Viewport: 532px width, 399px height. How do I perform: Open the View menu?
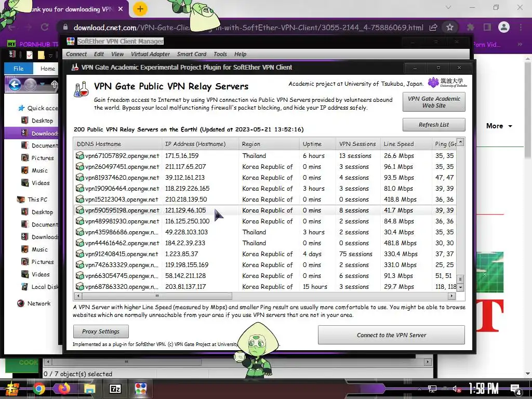[x=117, y=54]
